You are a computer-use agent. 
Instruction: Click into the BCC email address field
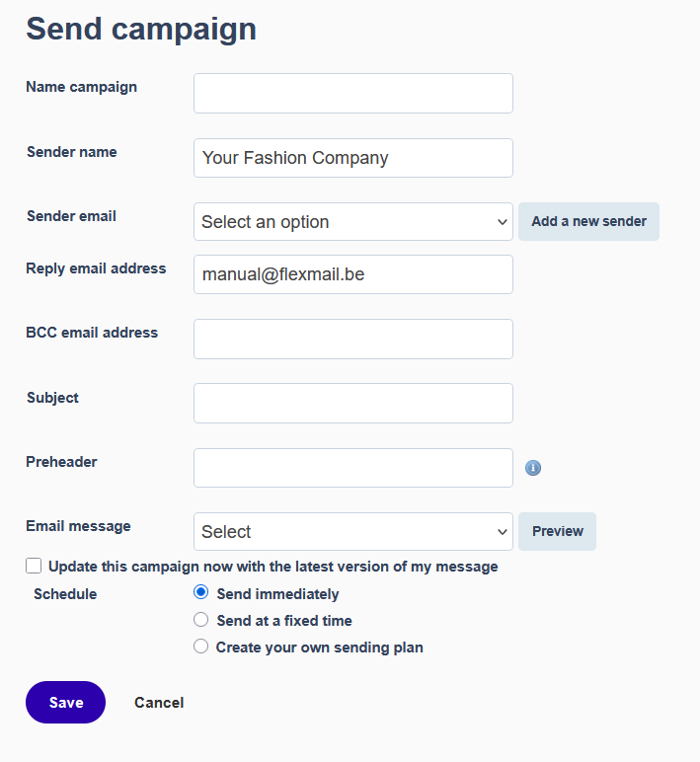(x=353, y=339)
